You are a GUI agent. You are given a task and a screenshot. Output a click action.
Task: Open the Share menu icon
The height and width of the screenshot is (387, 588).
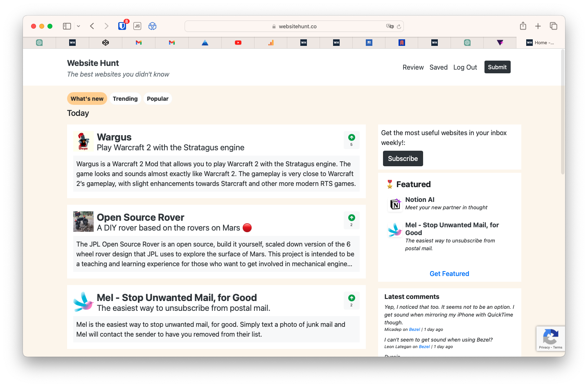pos(523,26)
